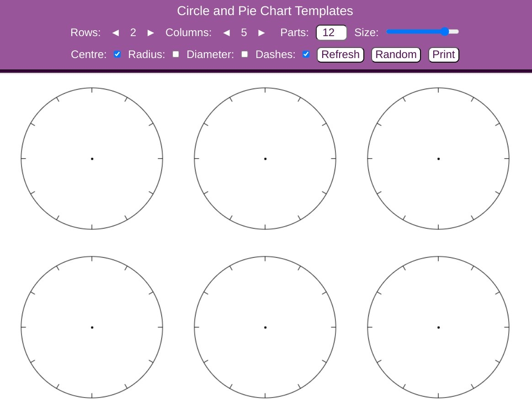Click the top-right circle template
The height and width of the screenshot is (409, 532).
point(438,159)
